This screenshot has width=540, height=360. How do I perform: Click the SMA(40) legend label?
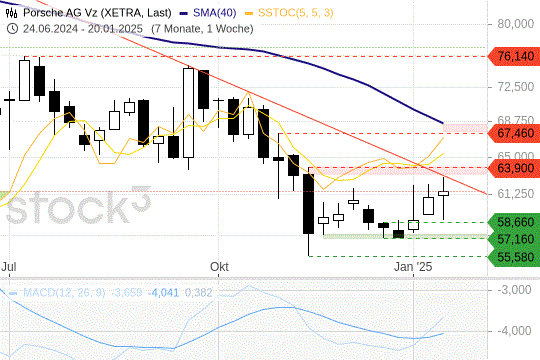215,13
